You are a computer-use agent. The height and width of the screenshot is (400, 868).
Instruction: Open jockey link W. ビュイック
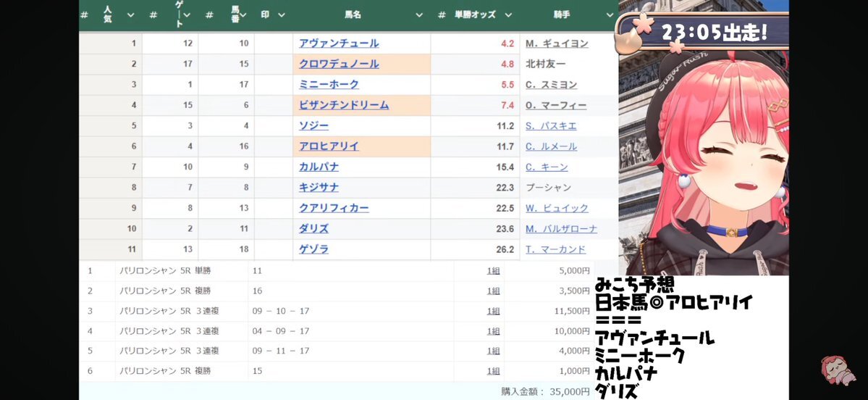click(x=557, y=208)
